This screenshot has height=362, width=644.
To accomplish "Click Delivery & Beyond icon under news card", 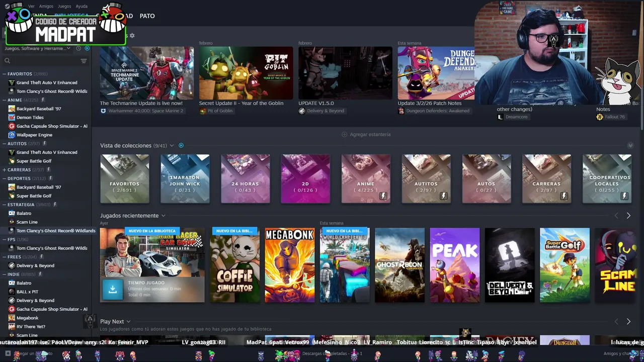I will pos(302,111).
